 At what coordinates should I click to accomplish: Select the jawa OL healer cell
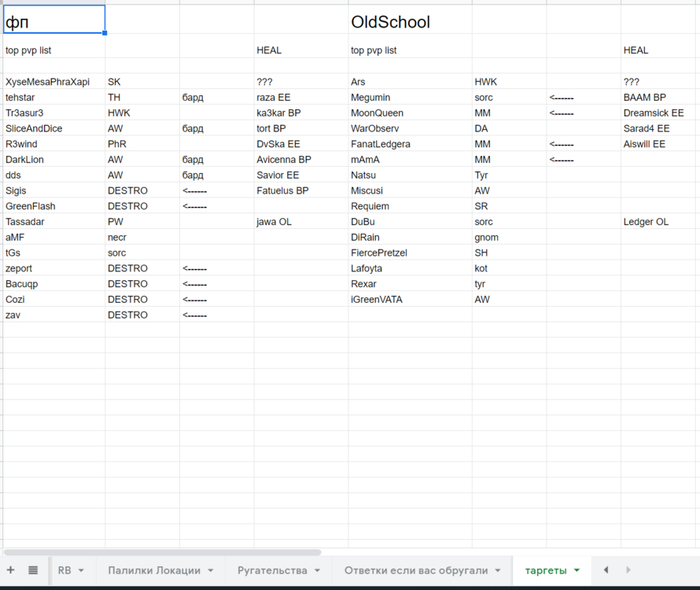tap(274, 222)
